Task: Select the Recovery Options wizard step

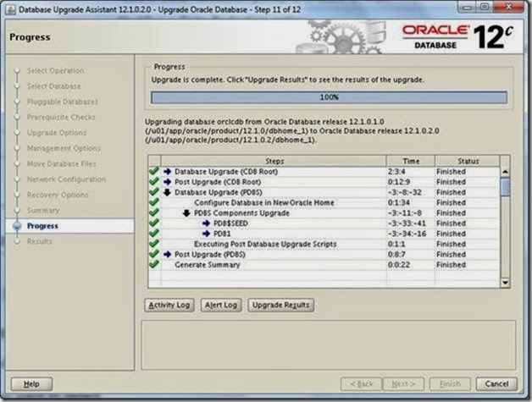Action: [58, 195]
